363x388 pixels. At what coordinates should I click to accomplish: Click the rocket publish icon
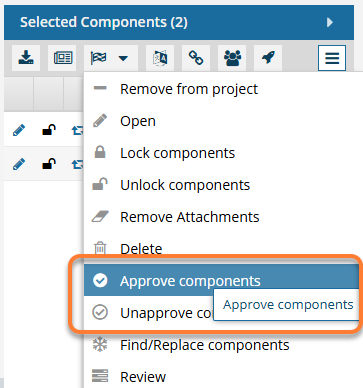(x=268, y=58)
